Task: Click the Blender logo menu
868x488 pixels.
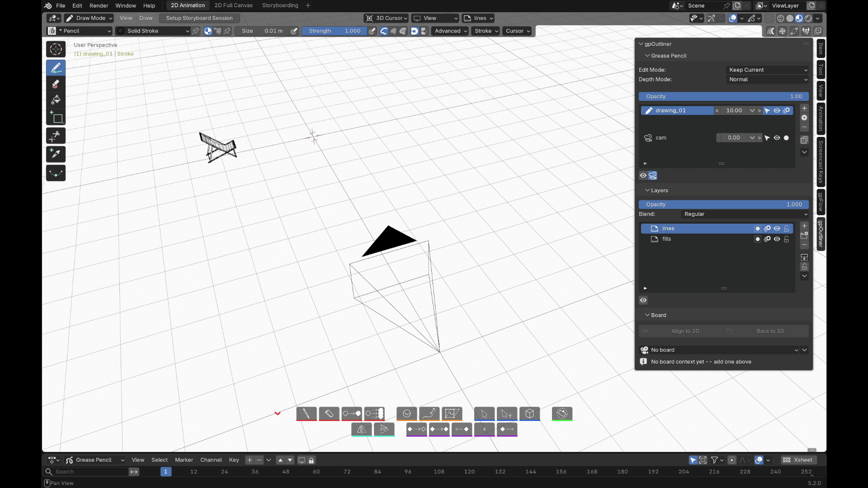Action: (48, 5)
